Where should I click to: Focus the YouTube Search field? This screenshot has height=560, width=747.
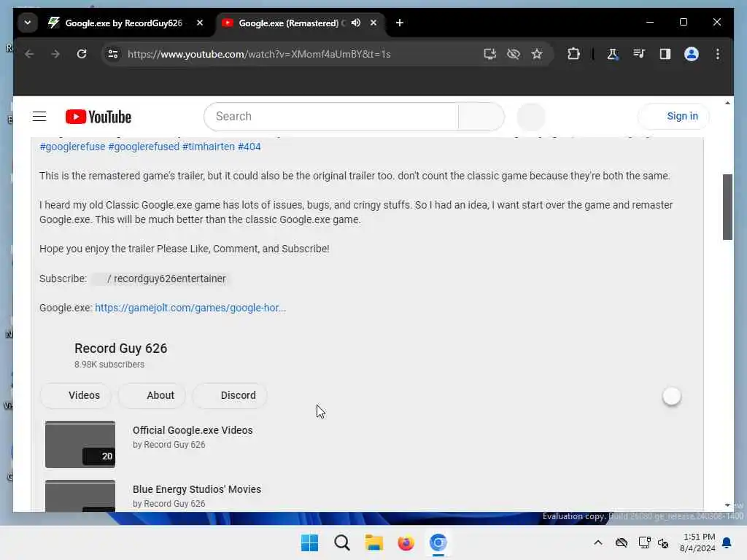(331, 117)
